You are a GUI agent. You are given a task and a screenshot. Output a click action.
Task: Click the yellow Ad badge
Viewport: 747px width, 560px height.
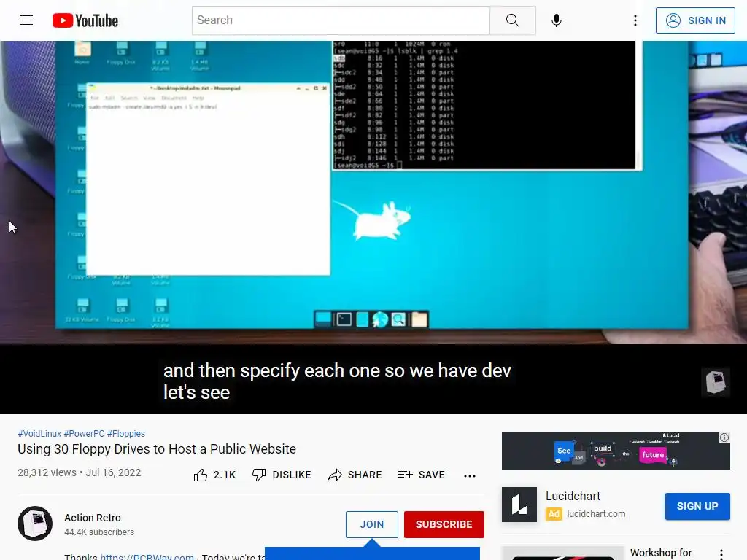click(554, 514)
